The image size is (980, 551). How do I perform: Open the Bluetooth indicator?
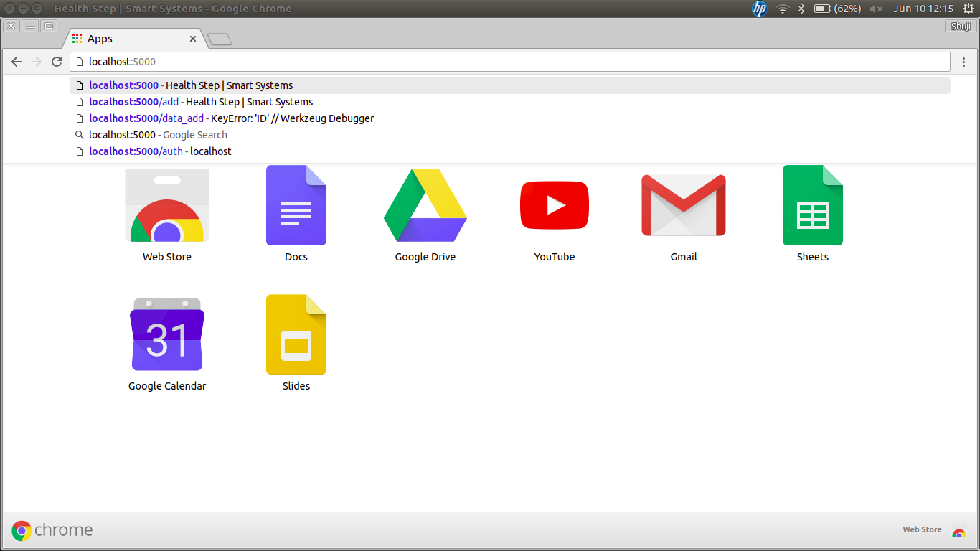802,9
